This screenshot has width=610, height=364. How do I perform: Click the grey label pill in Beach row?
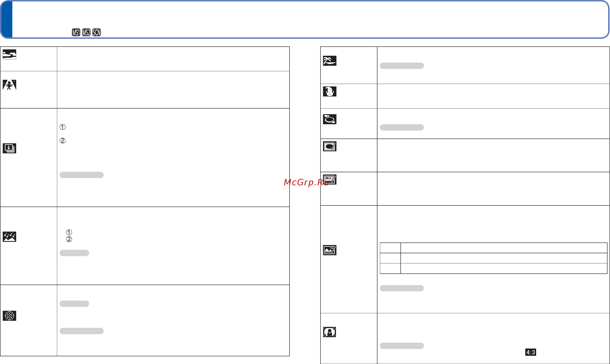pos(402,66)
